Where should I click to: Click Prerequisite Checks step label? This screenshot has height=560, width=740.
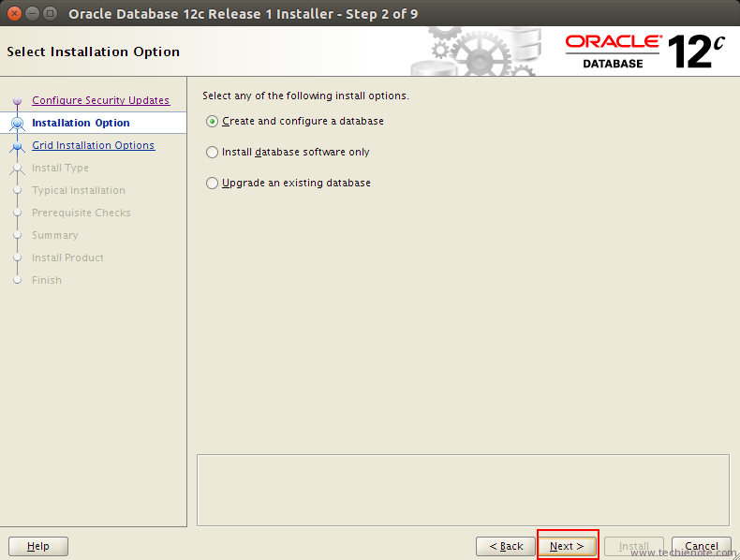81,213
